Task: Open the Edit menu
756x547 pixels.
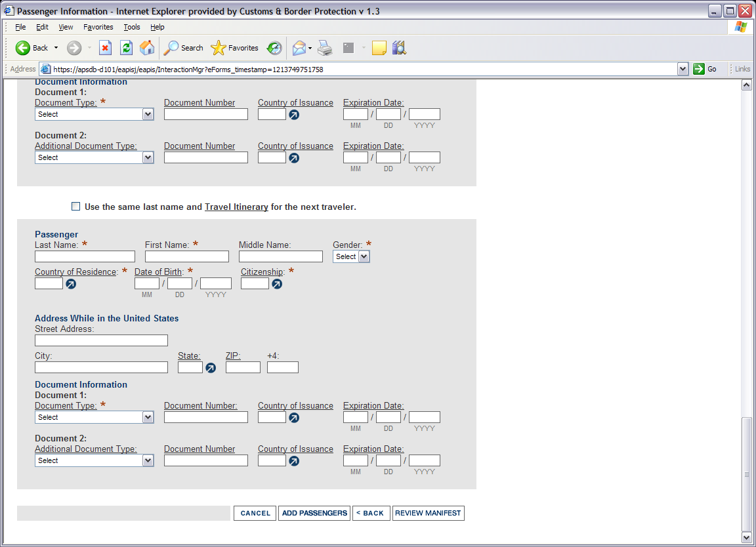Action: click(42, 27)
